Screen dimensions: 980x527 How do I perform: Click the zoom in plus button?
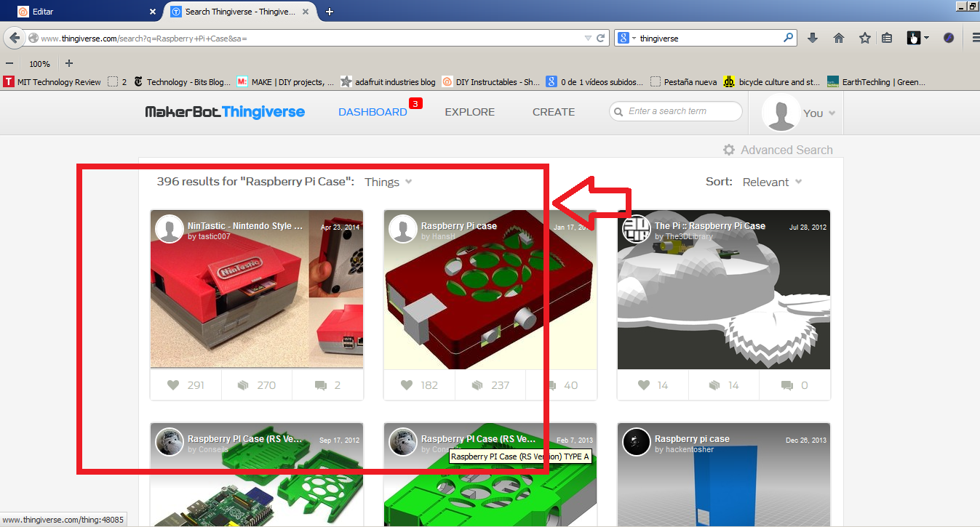(x=69, y=63)
